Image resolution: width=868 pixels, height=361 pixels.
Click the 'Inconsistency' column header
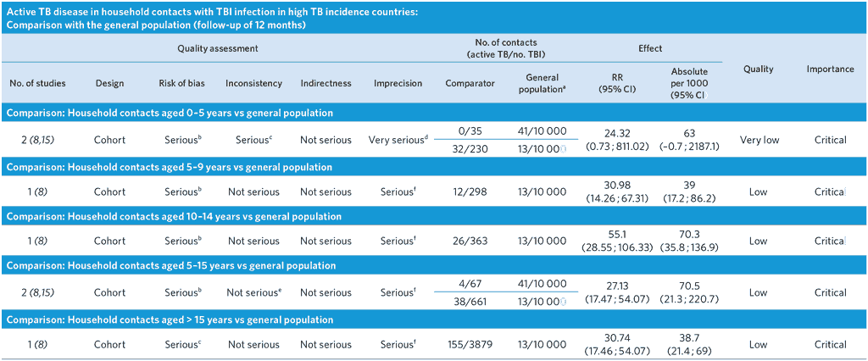pyautogui.click(x=253, y=83)
